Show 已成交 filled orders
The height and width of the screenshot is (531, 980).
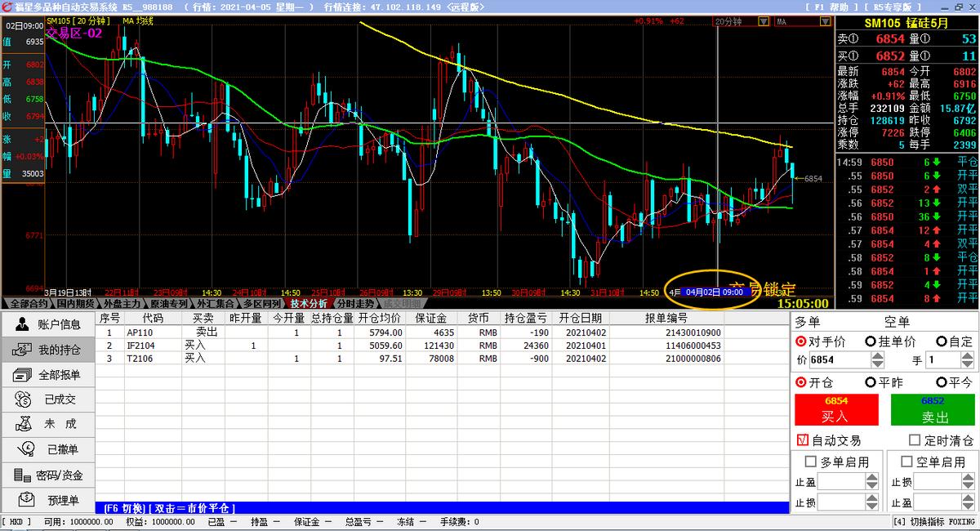coord(47,399)
